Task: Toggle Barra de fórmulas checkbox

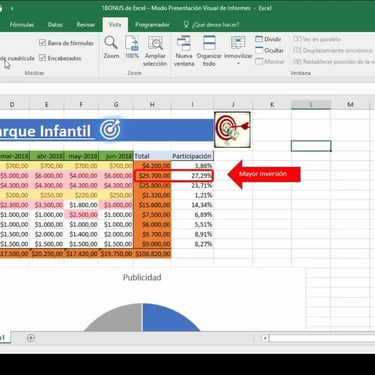Action: (x=42, y=43)
